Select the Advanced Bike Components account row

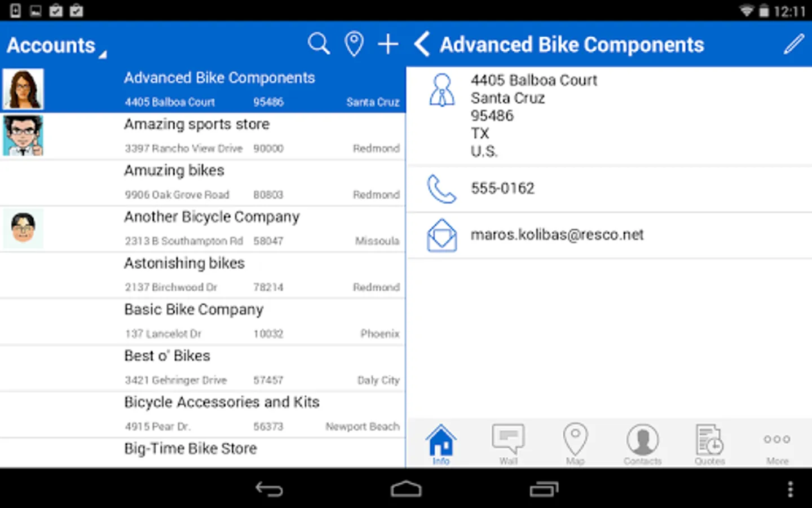[202, 89]
